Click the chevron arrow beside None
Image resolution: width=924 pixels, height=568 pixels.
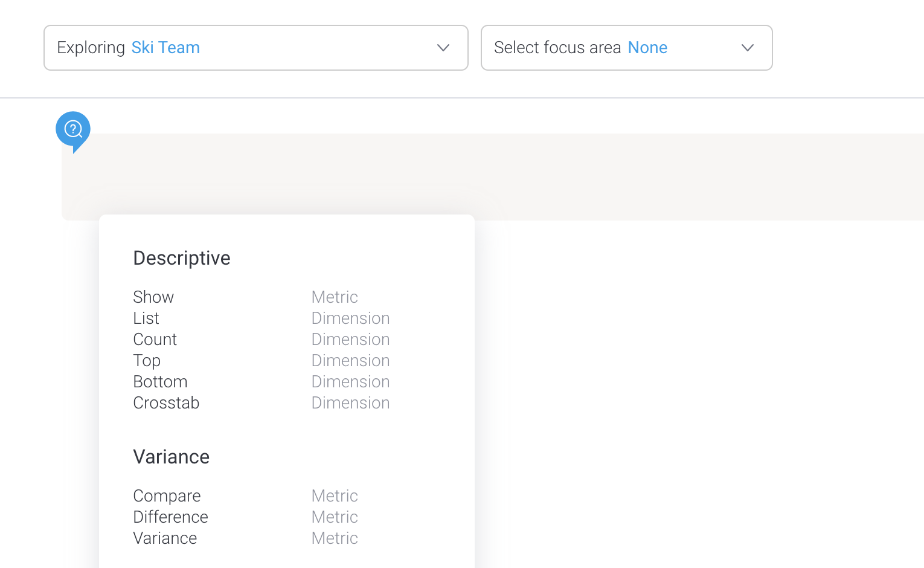point(748,48)
